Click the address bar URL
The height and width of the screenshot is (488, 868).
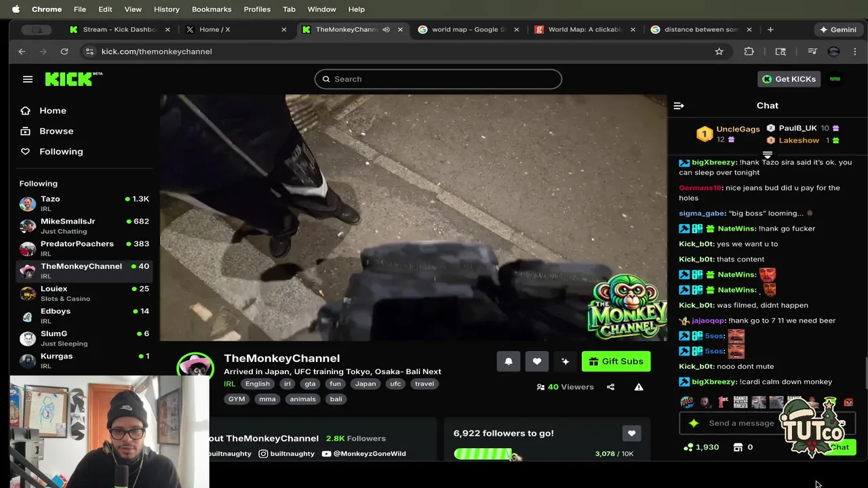[157, 52]
